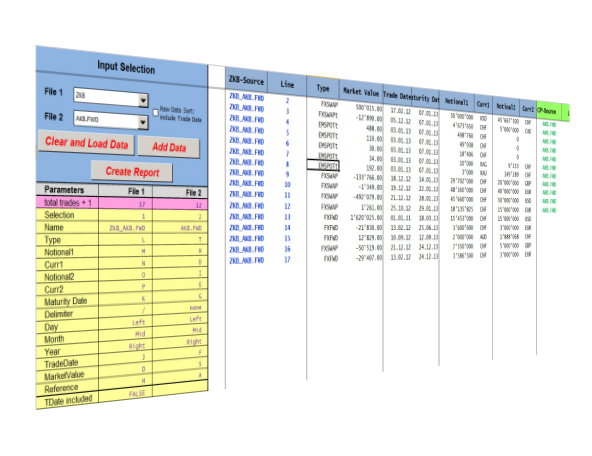Image resolution: width=592 pixels, height=456 pixels.
Task: Click the Clear and Load Data button
Action: 86,143
